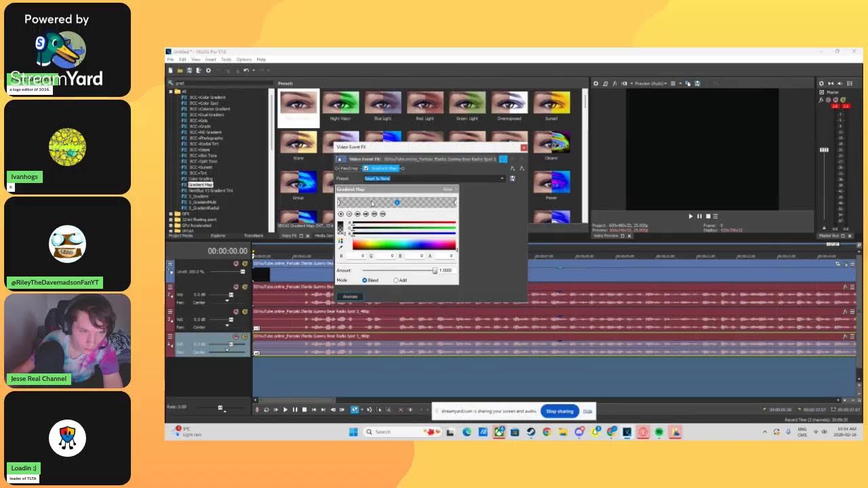
Task: Switch to the Explorer tab
Action: click(x=218, y=236)
